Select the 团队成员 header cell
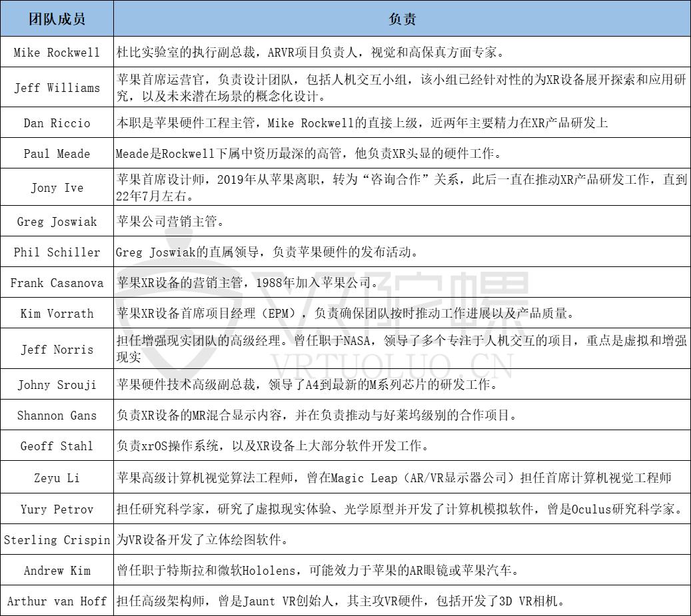The width and height of the screenshot is (691, 616). [56, 19]
